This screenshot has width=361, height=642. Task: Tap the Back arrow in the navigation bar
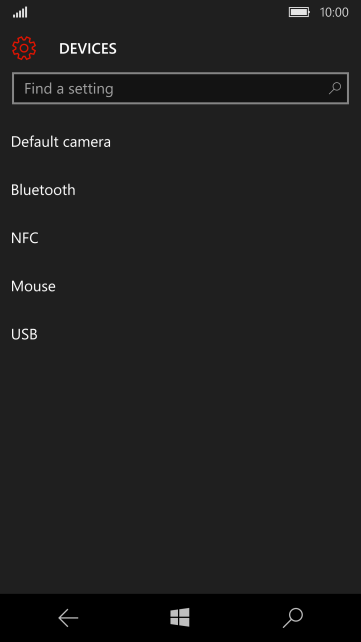click(68, 618)
